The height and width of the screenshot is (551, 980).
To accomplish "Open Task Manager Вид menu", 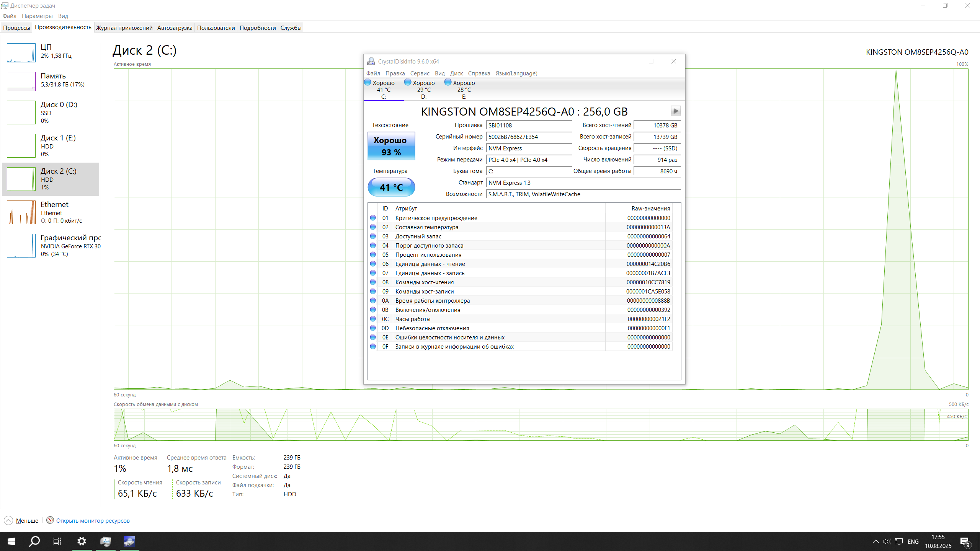I will (x=63, y=16).
